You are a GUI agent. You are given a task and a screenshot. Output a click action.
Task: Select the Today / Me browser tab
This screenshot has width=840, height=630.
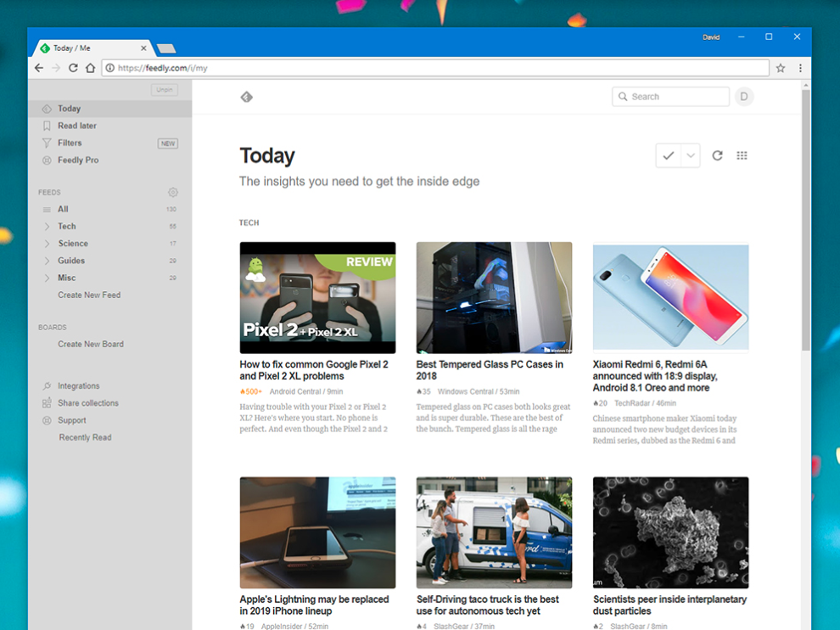(x=91, y=48)
